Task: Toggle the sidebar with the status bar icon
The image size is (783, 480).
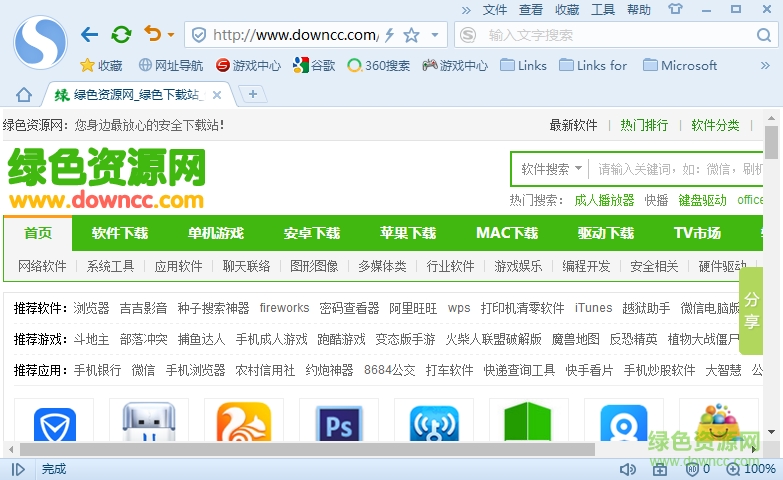Action: click(18, 468)
